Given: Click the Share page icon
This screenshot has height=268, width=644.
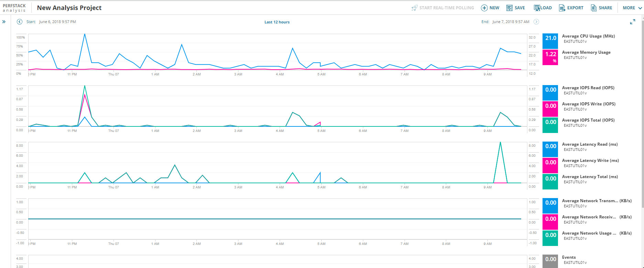Looking at the screenshot, I should click(594, 8).
